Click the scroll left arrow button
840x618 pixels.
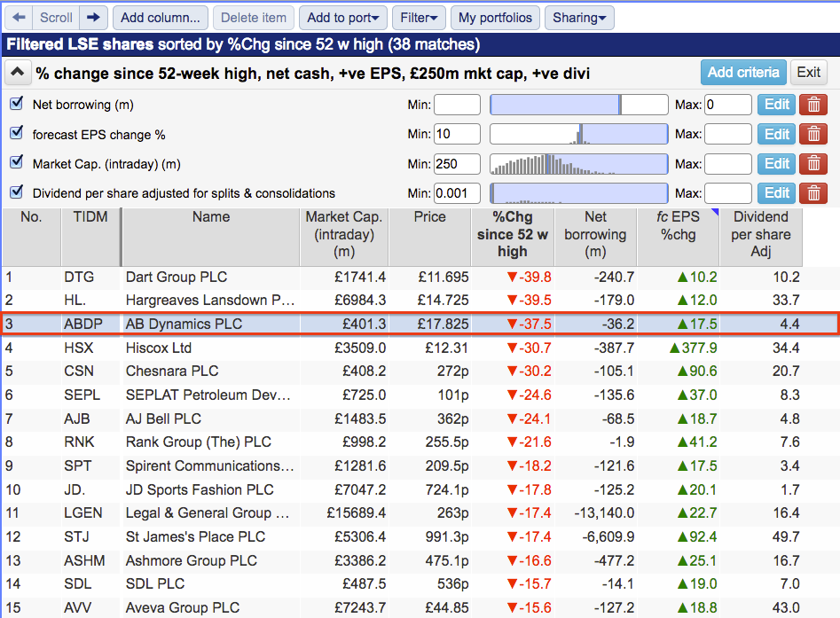pyautogui.click(x=19, y=18)
